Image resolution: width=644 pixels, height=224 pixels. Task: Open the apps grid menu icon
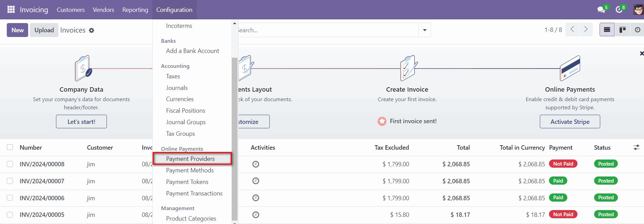(11, 10)
